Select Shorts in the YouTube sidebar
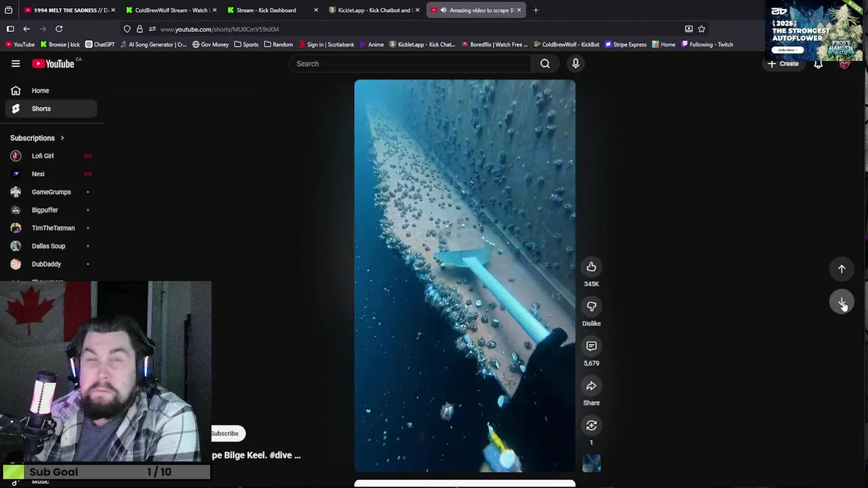This screenshot has width=868, height=488. click(x=51, y=108)
